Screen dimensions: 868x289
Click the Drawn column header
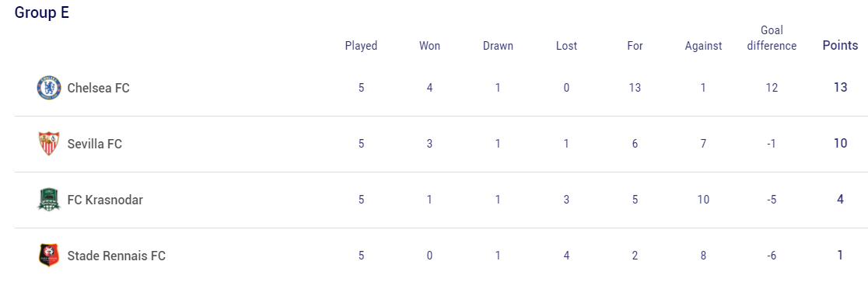pos(498,46)
